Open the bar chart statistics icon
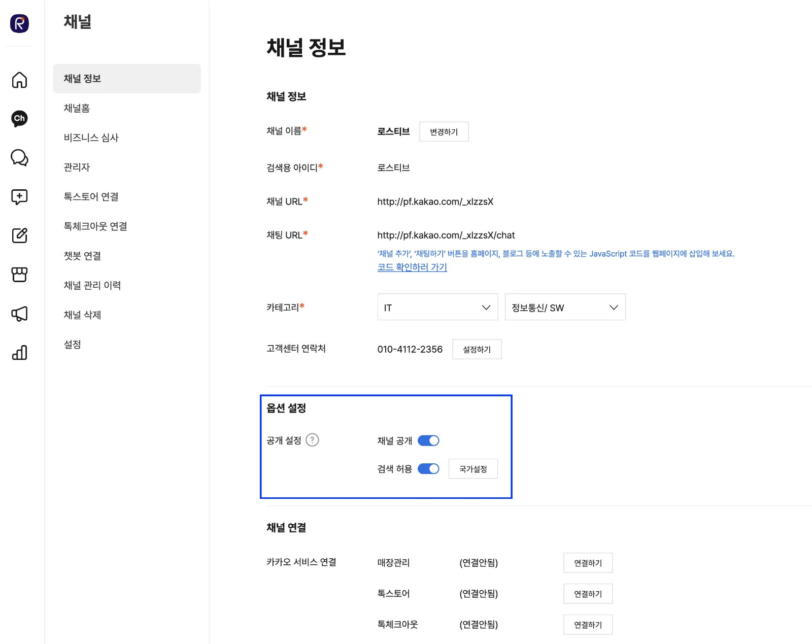Image resolution: width=812 pixels, height=644 pixels. coord(19,353)
